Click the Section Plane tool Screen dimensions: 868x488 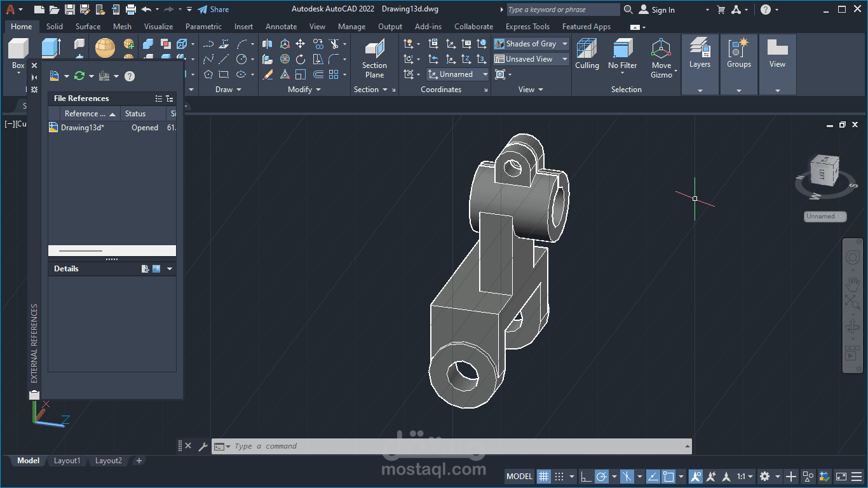[374, 58]
